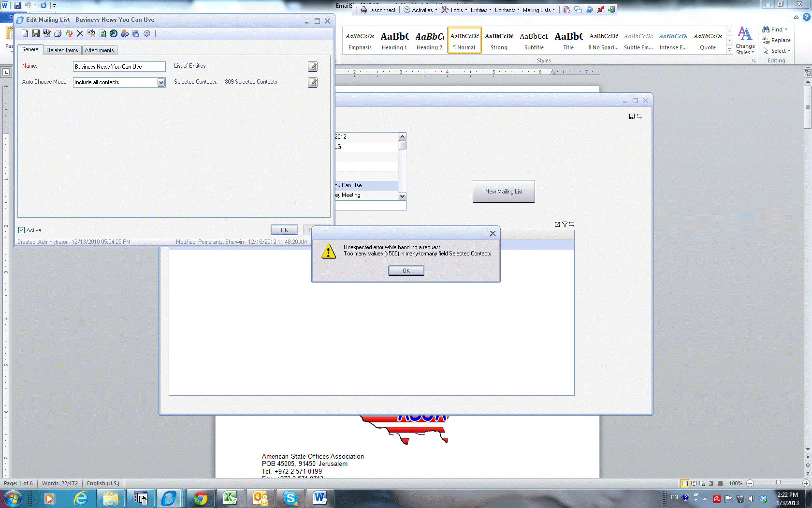The height and width of the screenshot is (508, 812).
Task: Open Google Chrome from the taskbar
Action: click(x=201, y=498)
